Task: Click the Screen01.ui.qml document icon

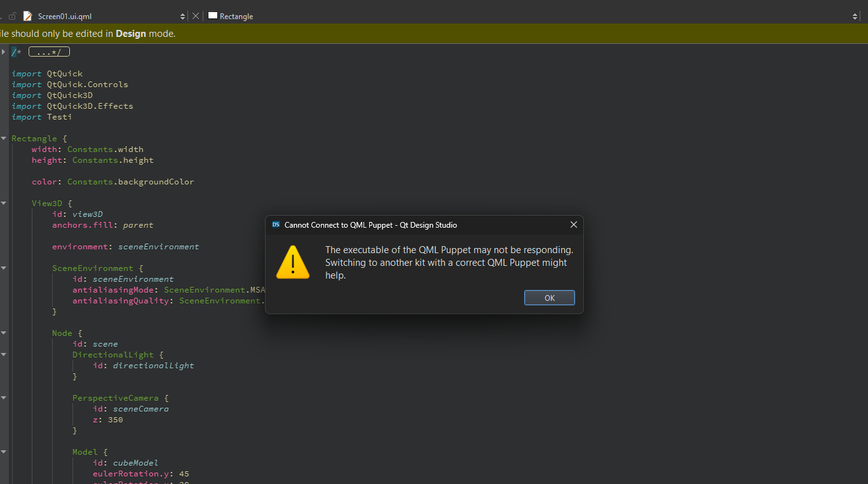Action: (28, 16)
